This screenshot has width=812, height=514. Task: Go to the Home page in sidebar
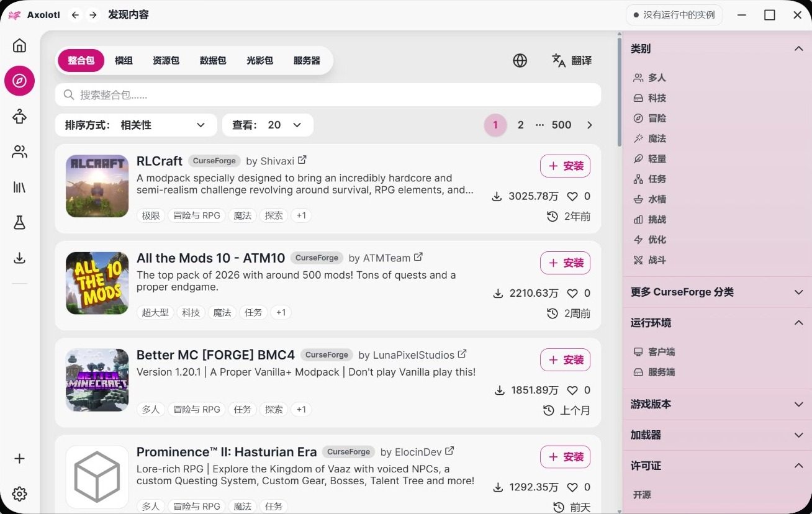pyautogui.click(x=20, y=45)
